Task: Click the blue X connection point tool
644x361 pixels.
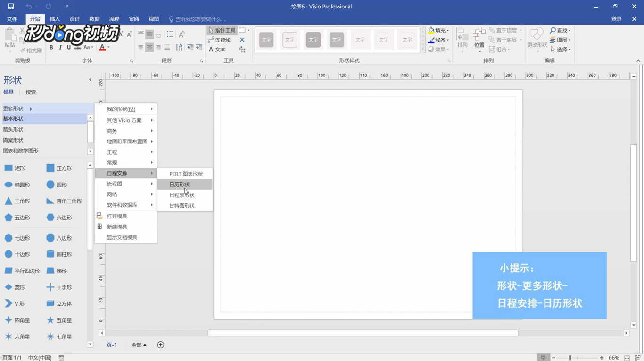Action: point(242,40)
